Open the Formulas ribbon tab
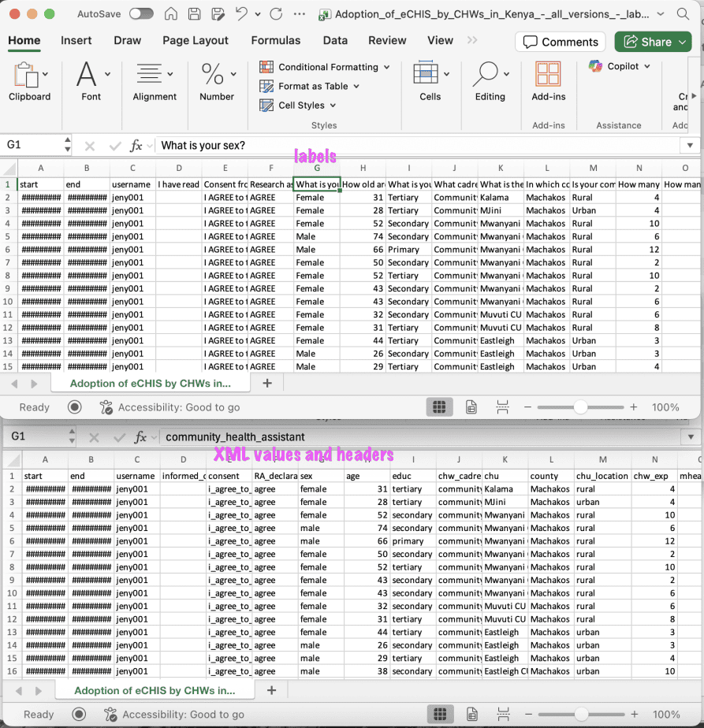This screenshot has height=728, width=704. [275, 40]
